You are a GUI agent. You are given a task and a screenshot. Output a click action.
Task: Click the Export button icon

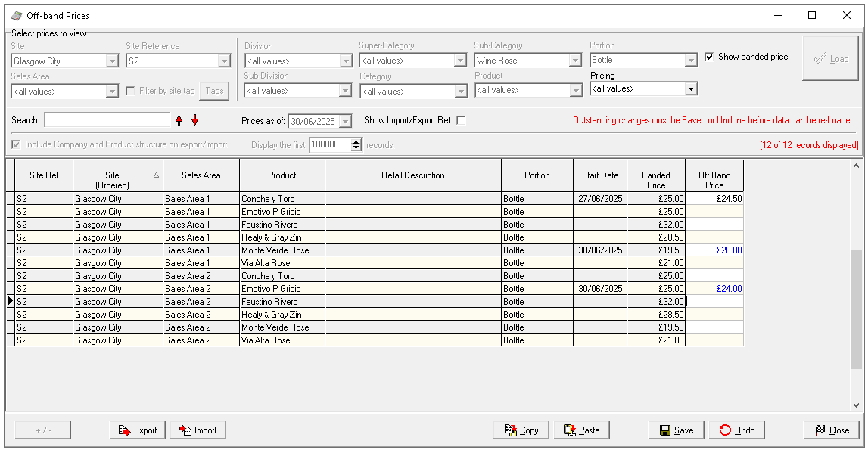(123, 430)
